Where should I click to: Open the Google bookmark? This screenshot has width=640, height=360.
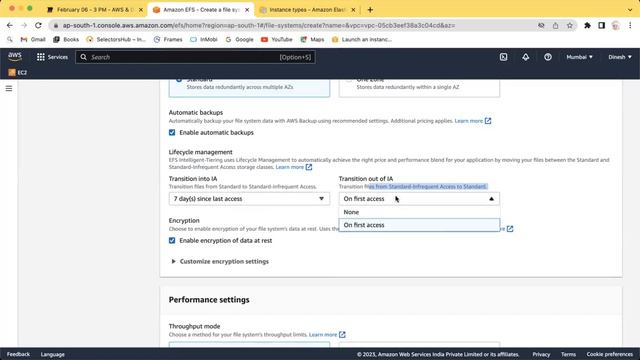[x=239, y=39]
